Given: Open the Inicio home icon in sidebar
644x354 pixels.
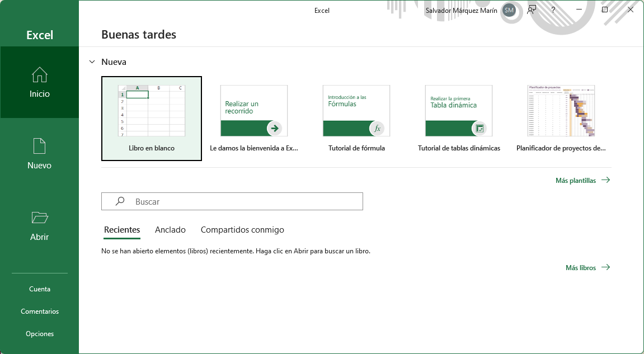Looking at the screenshot, I should tap(40, 74).
